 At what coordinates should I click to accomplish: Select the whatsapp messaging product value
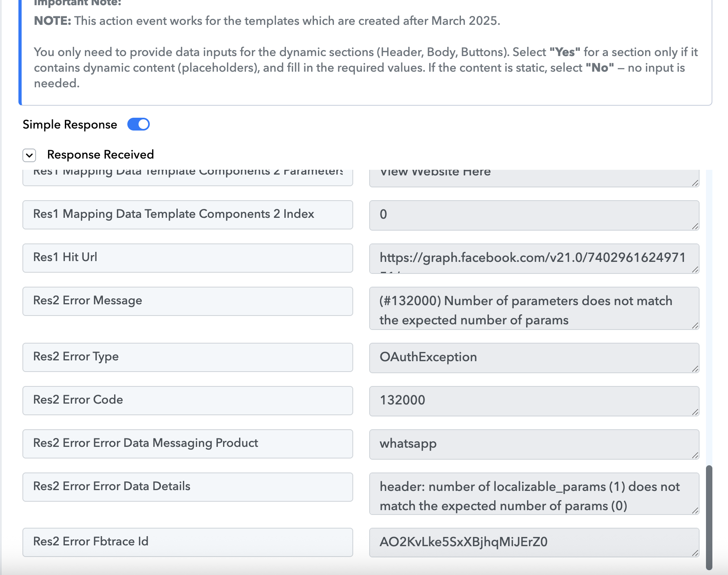point(534,444)
